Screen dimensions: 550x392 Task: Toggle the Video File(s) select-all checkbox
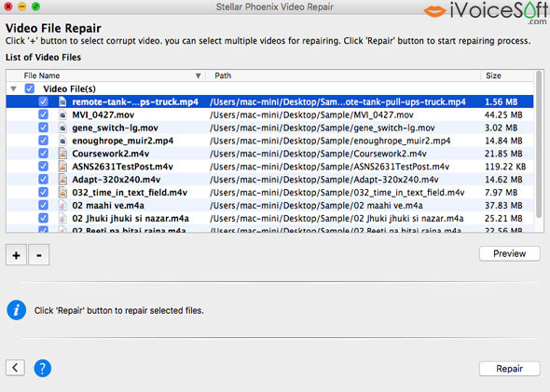(x=30, y=88)
